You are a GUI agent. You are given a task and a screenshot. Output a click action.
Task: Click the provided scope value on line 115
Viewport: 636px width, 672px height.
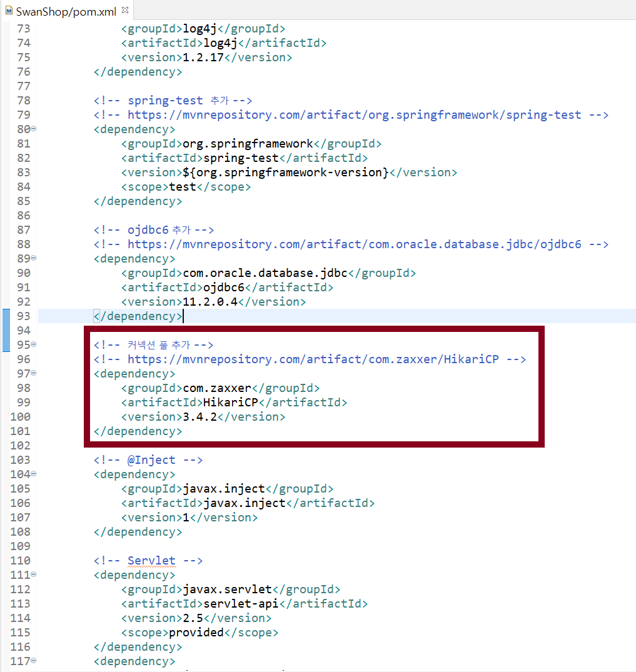[196, 633]
